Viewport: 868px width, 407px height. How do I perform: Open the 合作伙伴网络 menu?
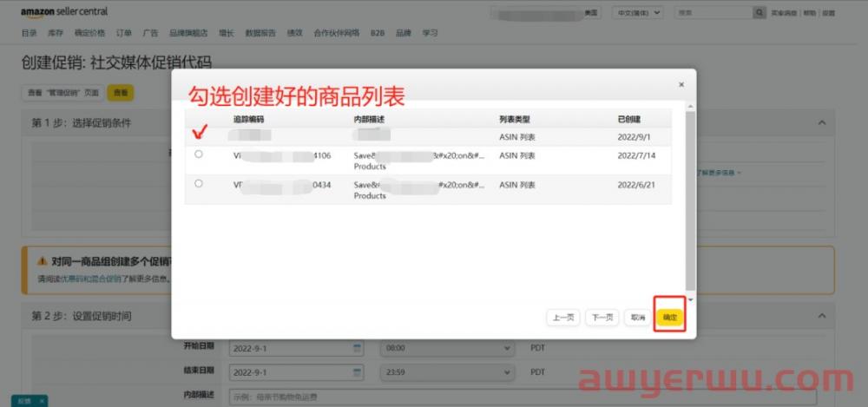point(337,33)
